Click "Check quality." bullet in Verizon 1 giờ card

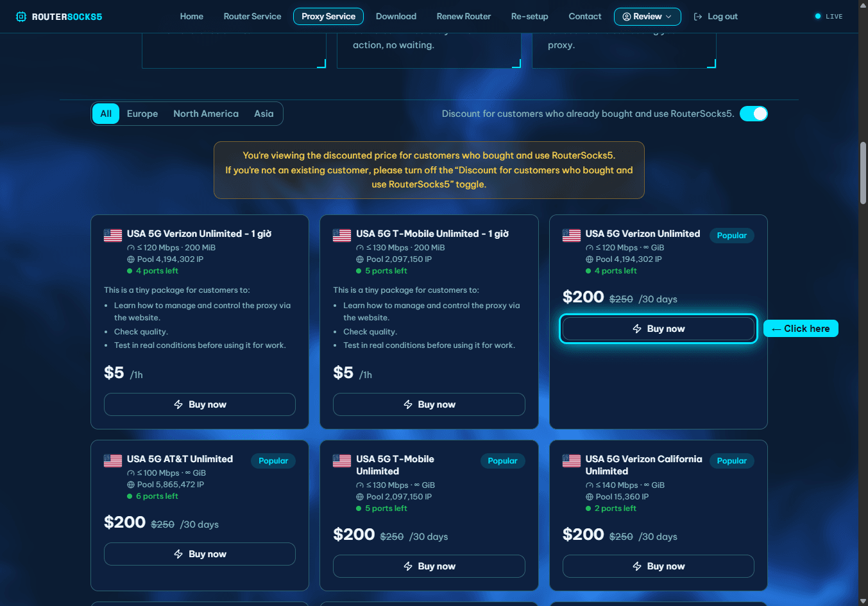point(141,332)
